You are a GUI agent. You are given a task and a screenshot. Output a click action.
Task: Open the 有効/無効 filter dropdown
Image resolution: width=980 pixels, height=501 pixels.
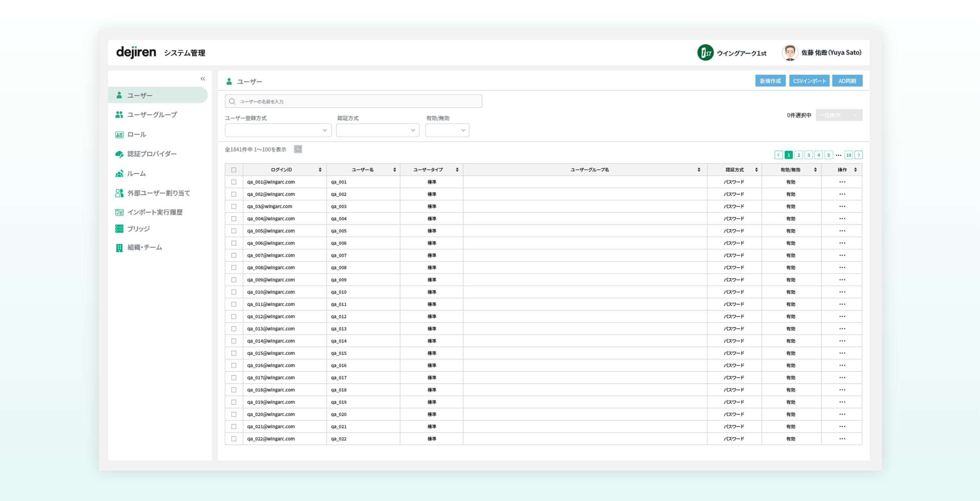tap(447, 131)
